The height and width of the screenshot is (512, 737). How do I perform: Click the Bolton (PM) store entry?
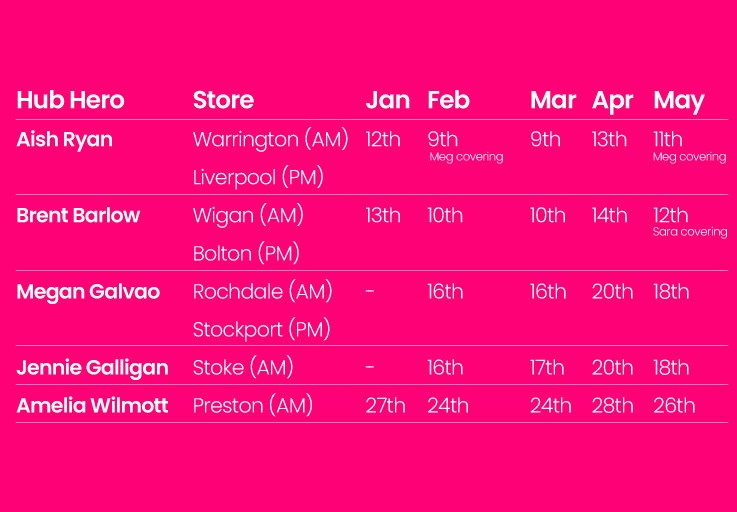(x=246, y=254)
